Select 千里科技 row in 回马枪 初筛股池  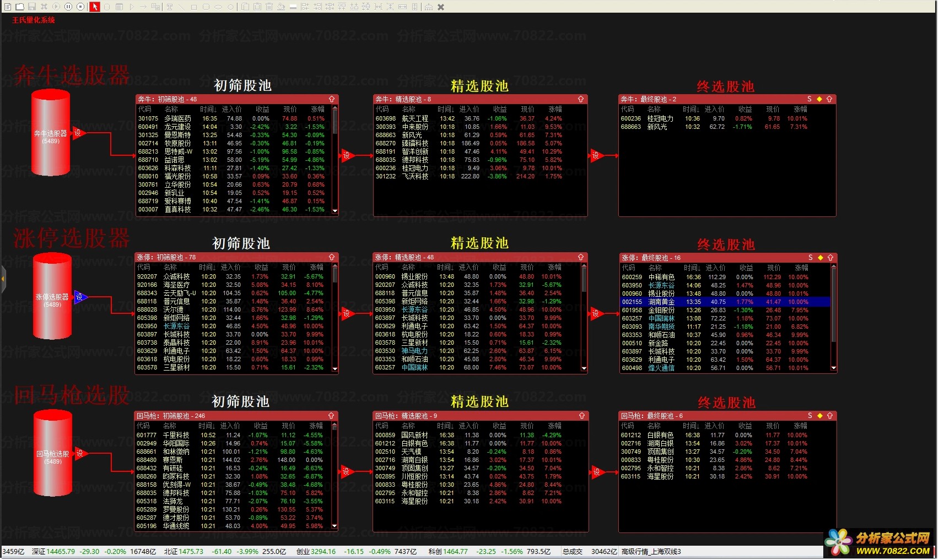(x=234, y=435)
